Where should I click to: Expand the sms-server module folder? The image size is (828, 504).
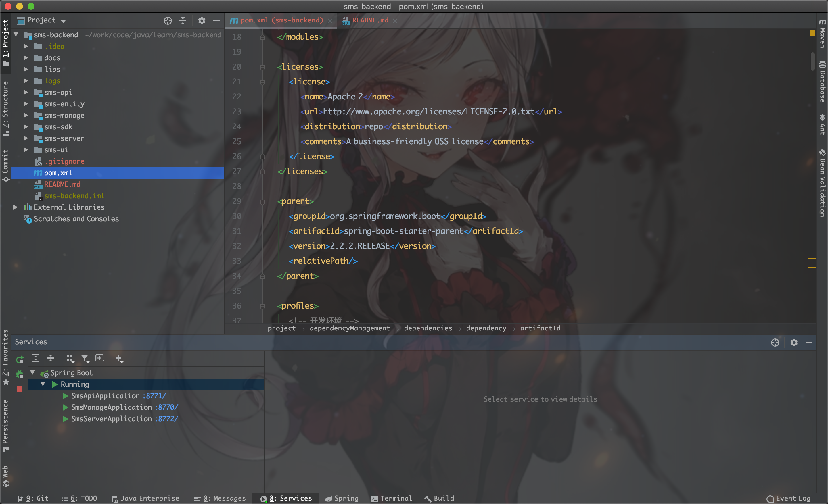click(26, 138)
